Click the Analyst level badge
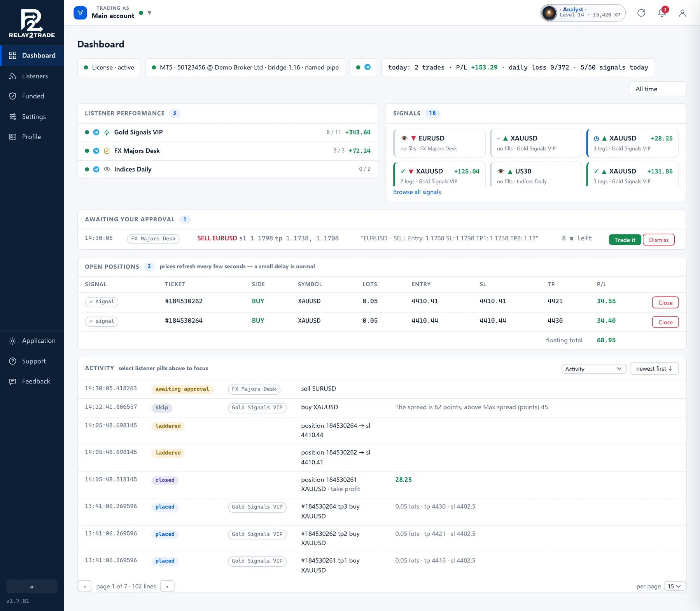 (583, 13)
